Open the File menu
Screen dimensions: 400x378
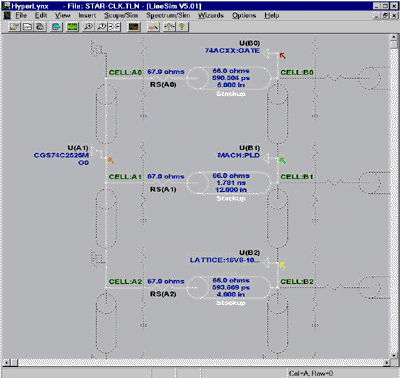(x=21, y=15)
